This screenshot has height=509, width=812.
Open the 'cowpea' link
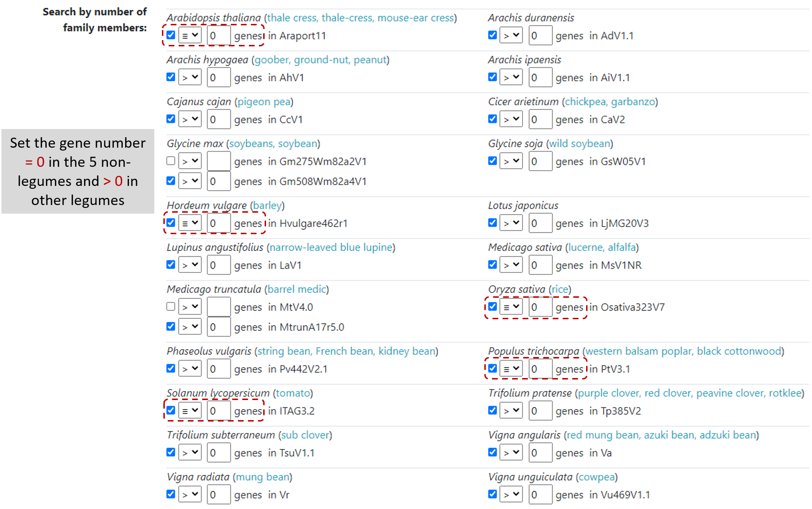[597, 477]
